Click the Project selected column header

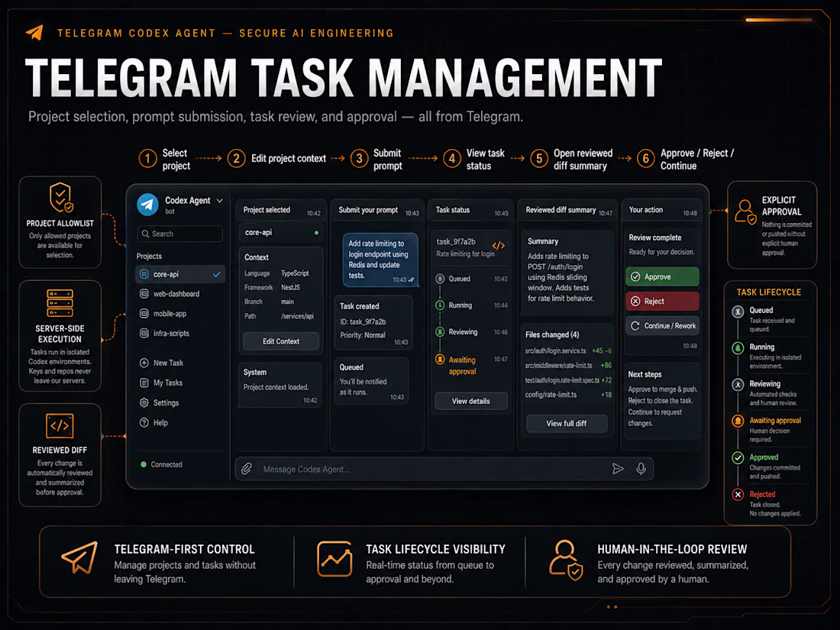(x=281, y=210)
